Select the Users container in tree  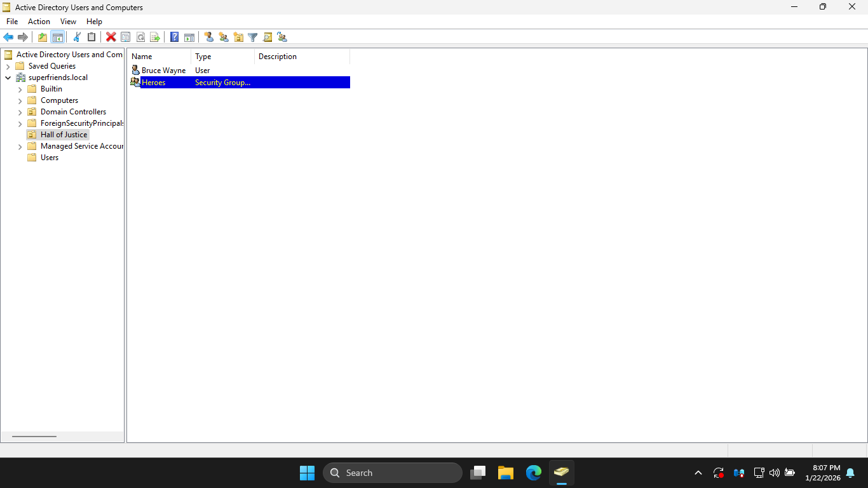(x=49, y=158)
